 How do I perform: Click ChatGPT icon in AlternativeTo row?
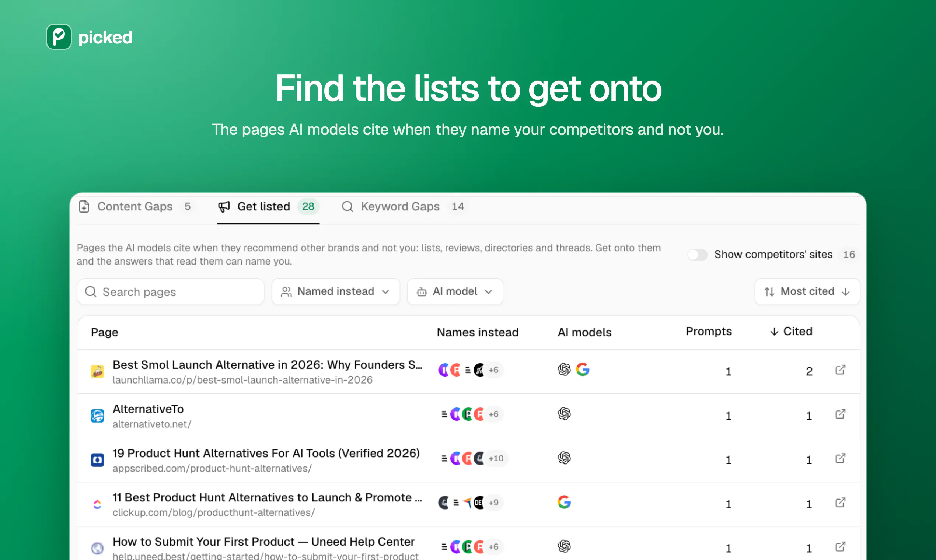tap(564, 414)
